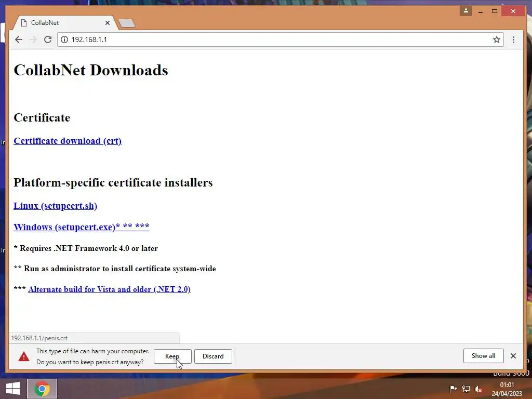Open a new tab

[x=127, y=23]
